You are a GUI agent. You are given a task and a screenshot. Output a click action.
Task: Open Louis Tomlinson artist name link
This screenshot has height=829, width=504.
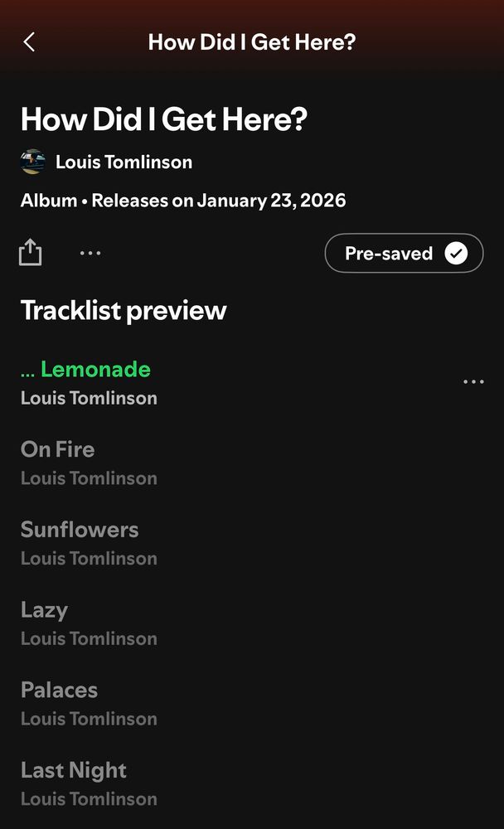(x=124, y=162)
